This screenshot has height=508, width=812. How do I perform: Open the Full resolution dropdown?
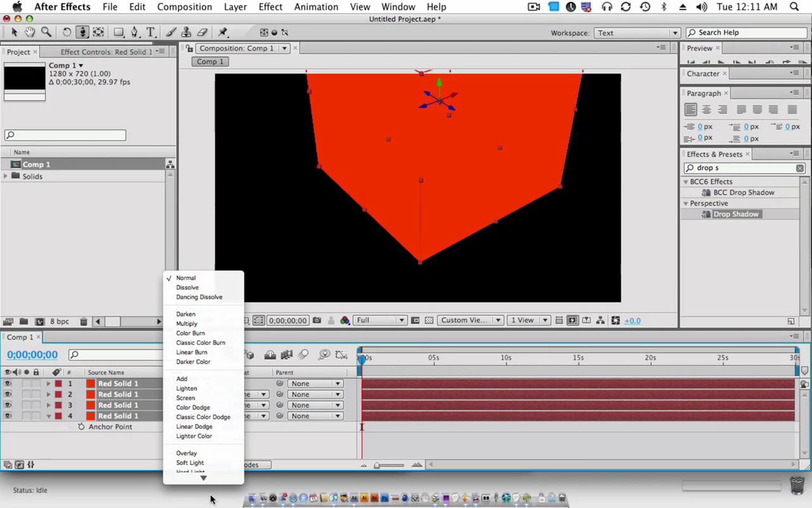click(380, 320)
